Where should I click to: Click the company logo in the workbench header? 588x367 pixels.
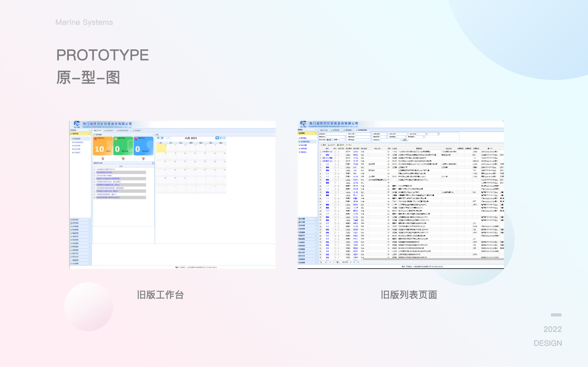(x=77, y=124)
